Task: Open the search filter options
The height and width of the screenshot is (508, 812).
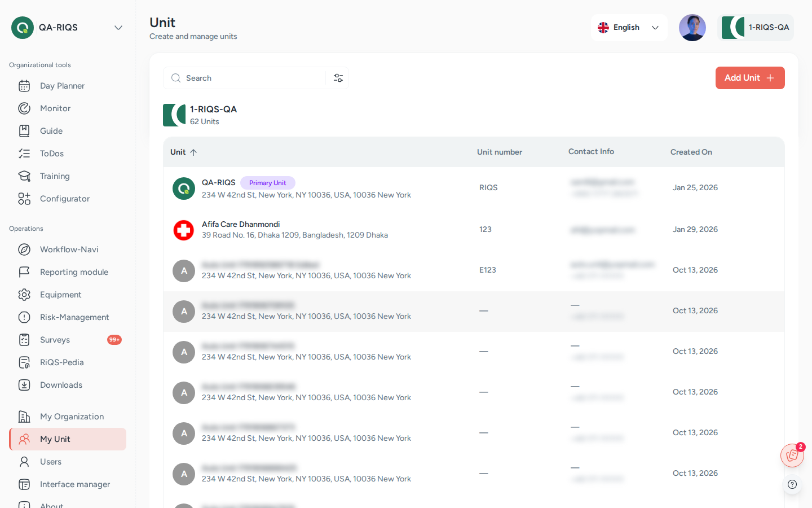Action: click(338, 78)
